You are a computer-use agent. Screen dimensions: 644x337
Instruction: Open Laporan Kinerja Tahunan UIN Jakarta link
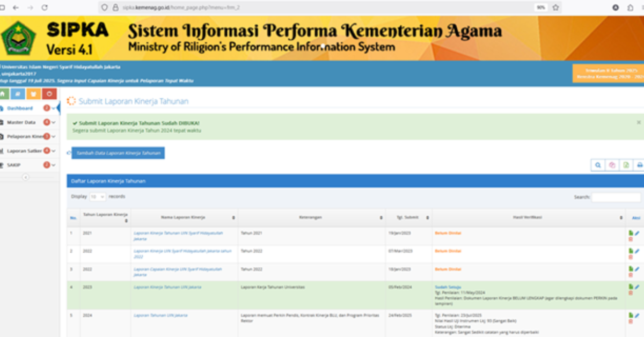(x=167, y=287)
